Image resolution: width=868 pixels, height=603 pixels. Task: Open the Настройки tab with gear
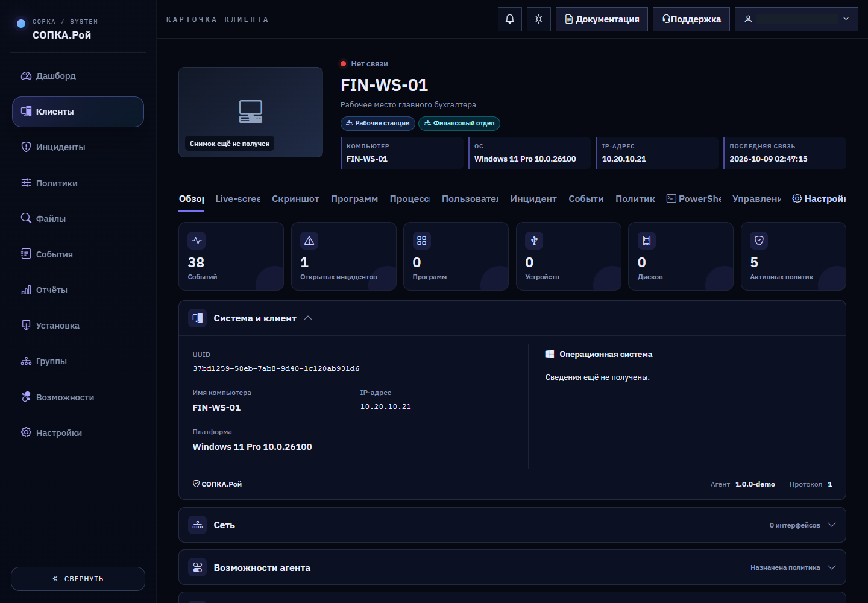click(819, 199)
